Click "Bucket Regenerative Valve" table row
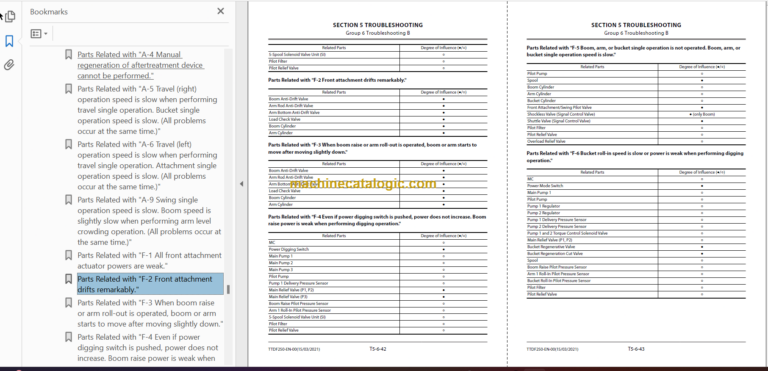Image resolution: width=768 pixels, height=371 pixels. coord(636,247)
